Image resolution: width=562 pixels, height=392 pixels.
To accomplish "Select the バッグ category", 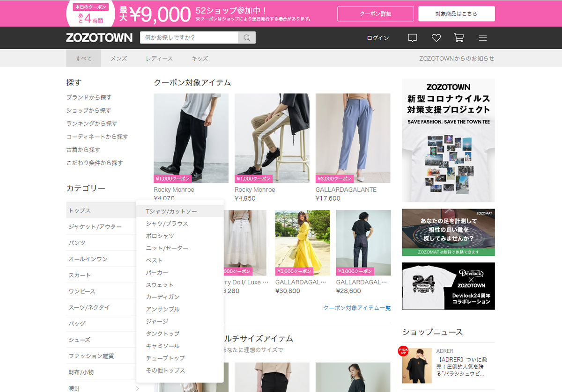I will click(x=101, y=324).
